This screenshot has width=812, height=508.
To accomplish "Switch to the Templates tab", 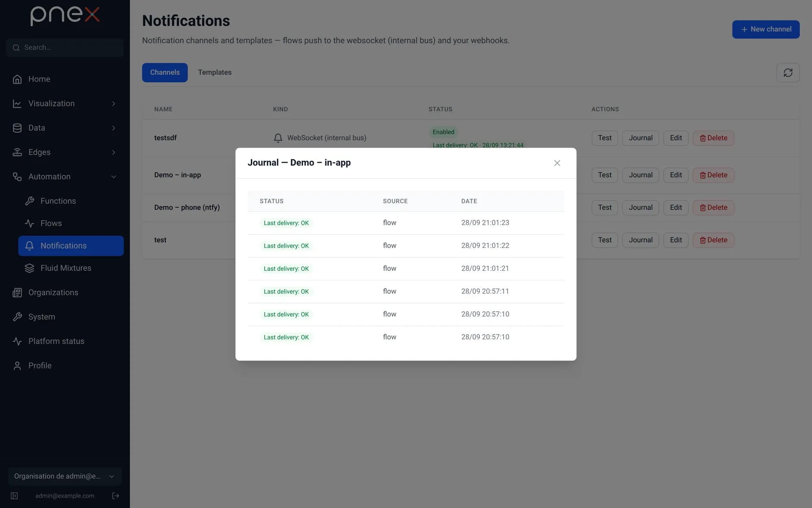I will click(215, 72).
